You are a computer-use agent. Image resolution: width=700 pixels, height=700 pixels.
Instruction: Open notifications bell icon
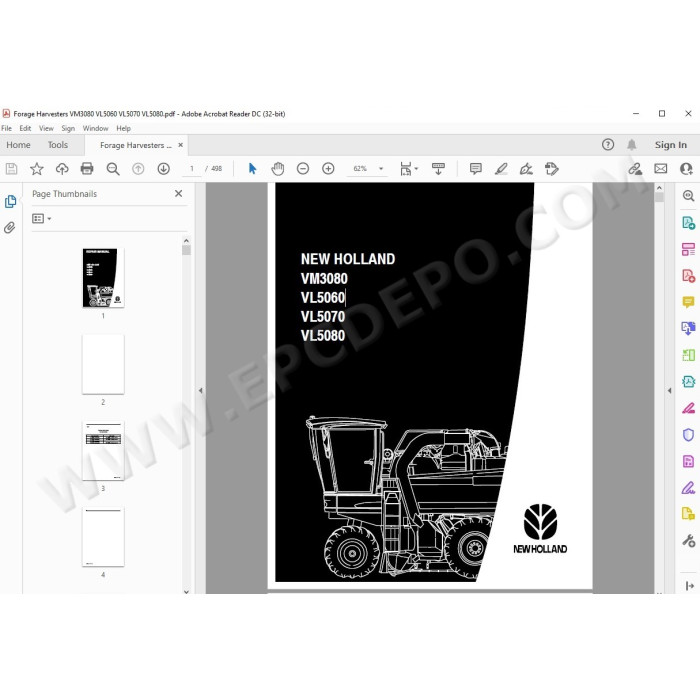(x=632, y=145)
